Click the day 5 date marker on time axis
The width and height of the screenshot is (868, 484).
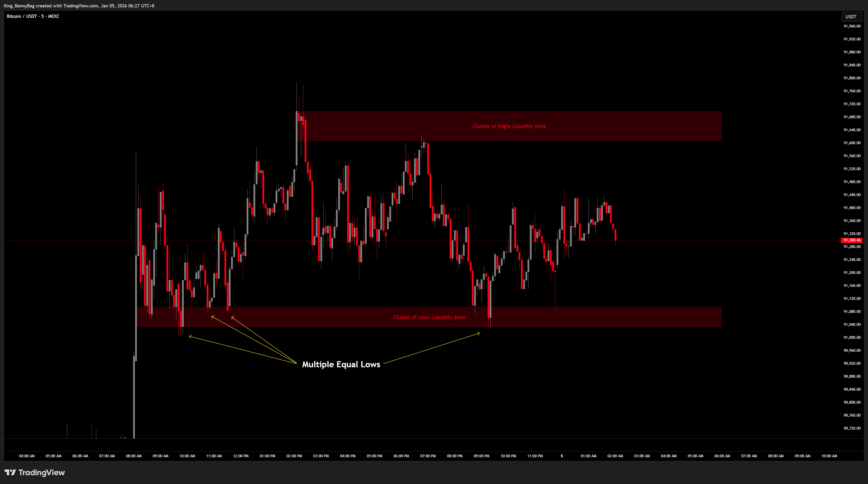click(562, 456)
